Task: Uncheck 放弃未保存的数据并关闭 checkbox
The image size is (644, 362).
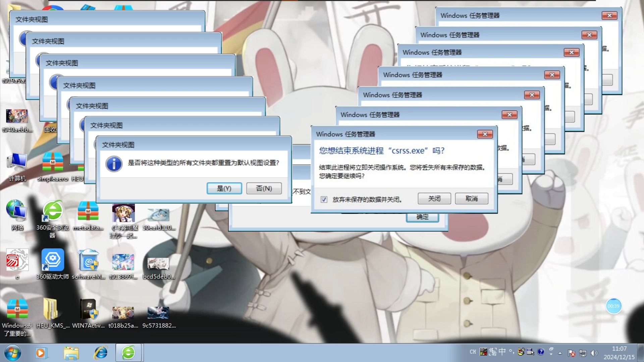Action: (324, 199)
